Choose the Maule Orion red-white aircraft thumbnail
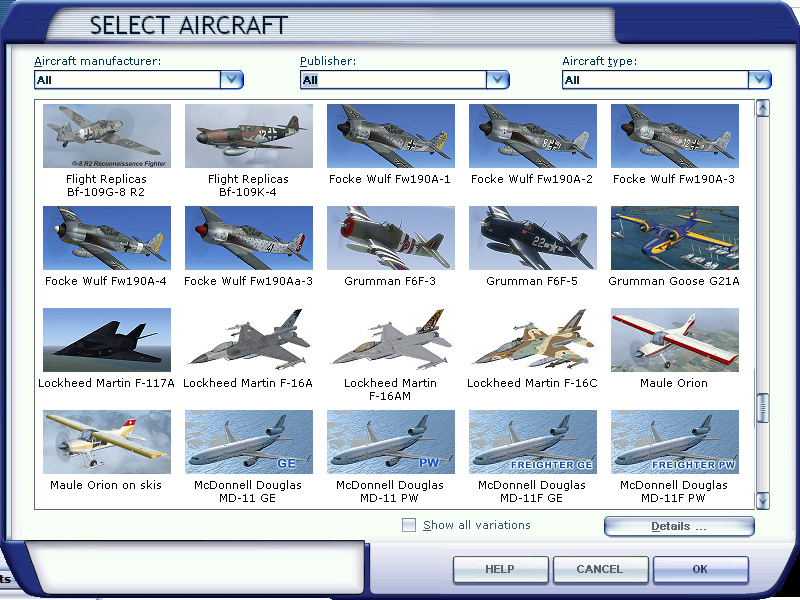The height and width of the screenshot is (600, 800). point(674,340)
